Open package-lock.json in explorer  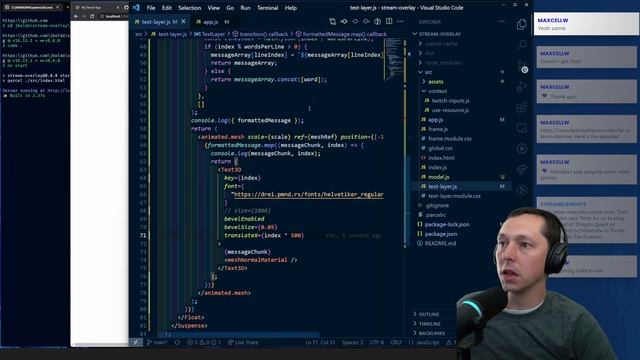point(447,224)
